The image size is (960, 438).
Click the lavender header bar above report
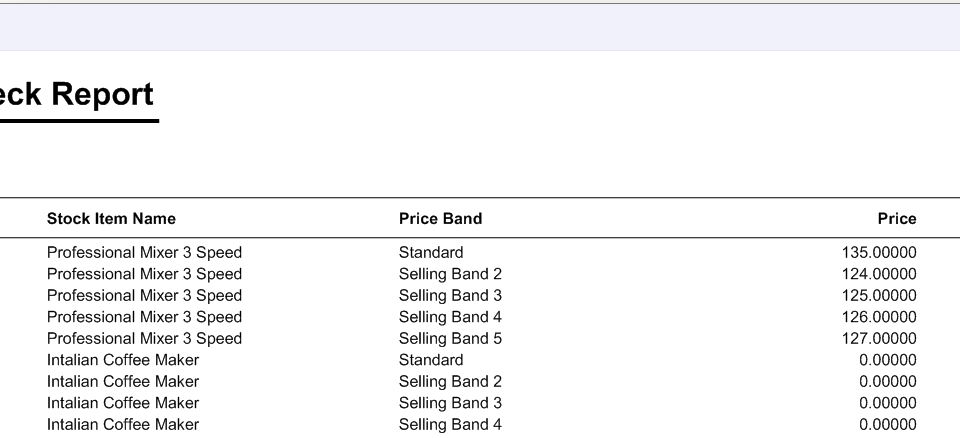(x=480, y=28)
